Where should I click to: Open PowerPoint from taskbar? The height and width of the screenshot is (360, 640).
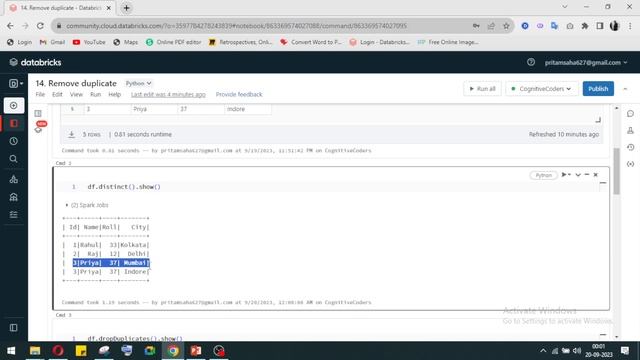196,351
